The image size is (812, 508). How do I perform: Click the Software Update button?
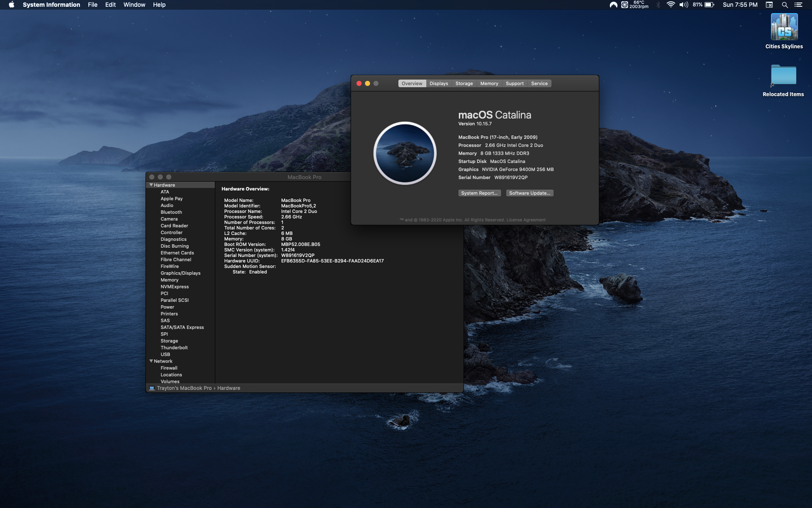coord(529,193)
